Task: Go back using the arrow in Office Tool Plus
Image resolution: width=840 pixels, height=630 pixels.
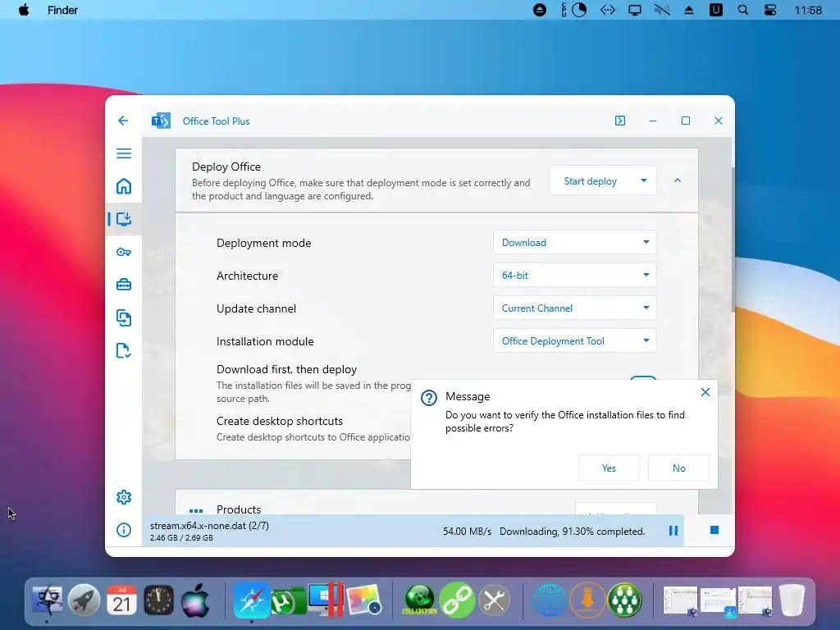Action: [x=123, y=121]
